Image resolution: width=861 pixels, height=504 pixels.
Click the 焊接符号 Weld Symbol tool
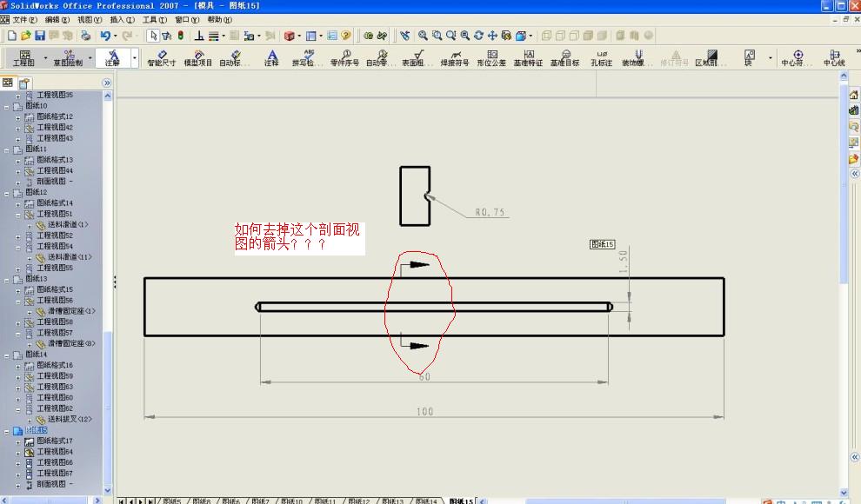455,58
